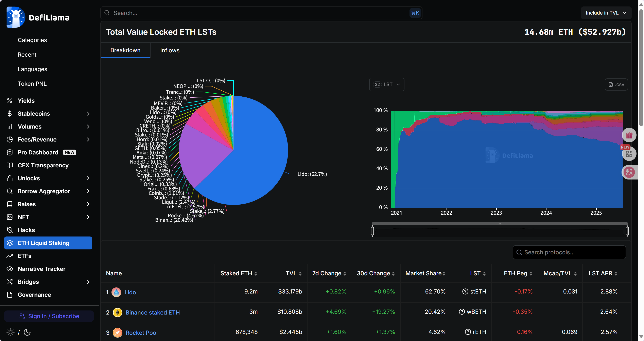Open Token PNL in the sidebar
The width and height of the screenshot is (644, 341).
(32, 84)
